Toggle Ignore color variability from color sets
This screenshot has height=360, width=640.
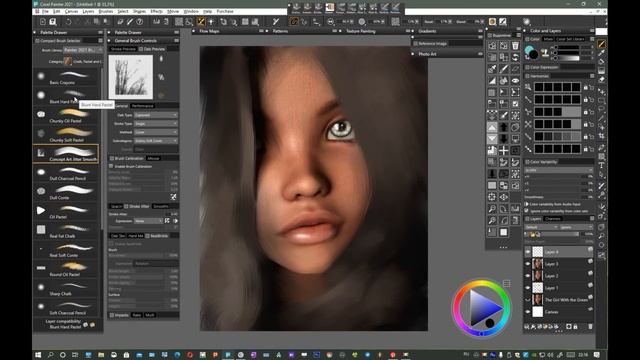[527, 211]
